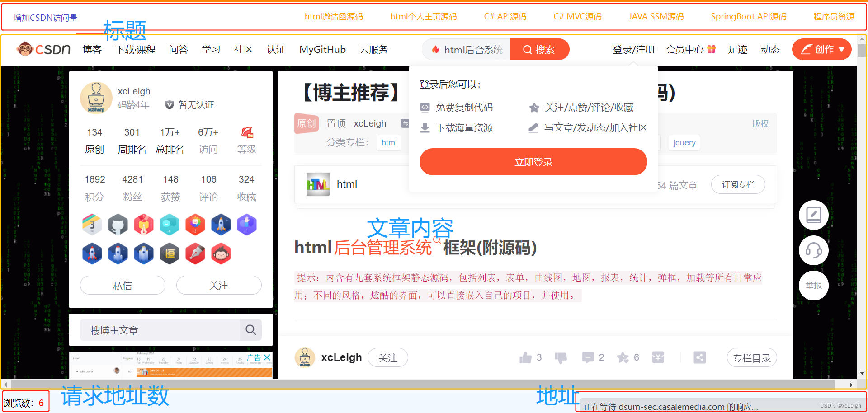Click the 订阅专栏 button

pos(738,184)
